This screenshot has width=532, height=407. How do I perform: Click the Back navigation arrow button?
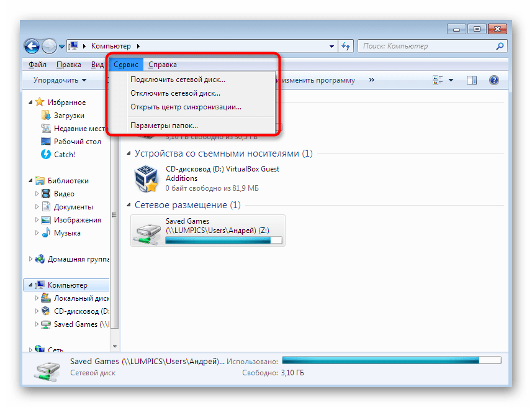click(x=32, y=46)
